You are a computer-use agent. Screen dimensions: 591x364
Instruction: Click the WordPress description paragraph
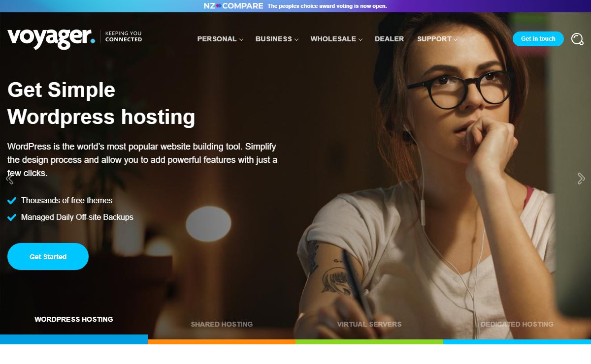(x=142, y=160)
